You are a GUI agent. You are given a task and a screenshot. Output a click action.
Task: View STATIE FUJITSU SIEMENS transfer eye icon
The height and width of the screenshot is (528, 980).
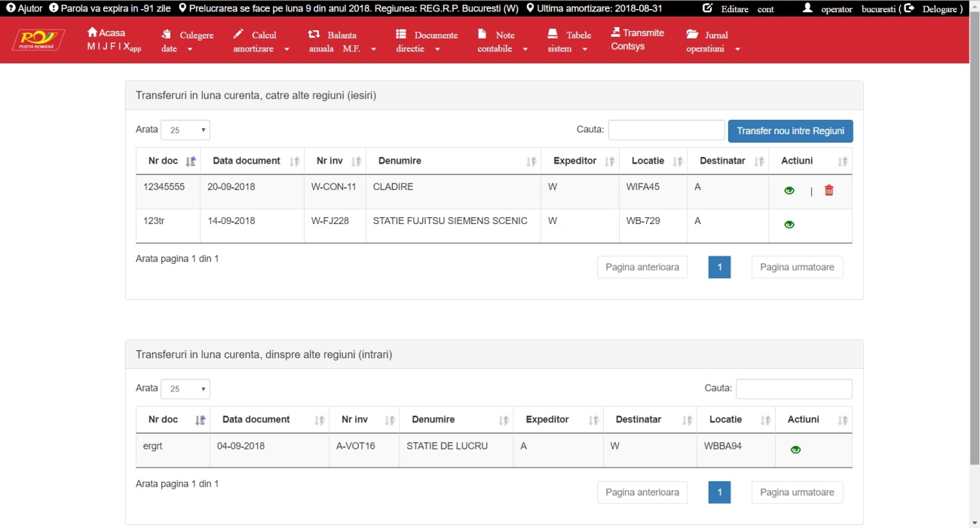pos(789,225)
